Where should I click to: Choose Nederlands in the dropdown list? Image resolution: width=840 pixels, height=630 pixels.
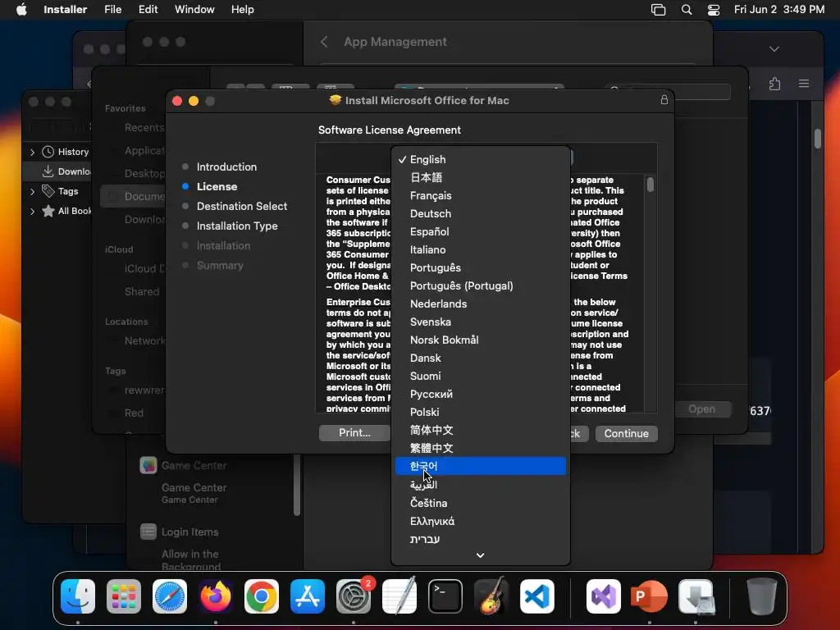[x=480, y=304]
